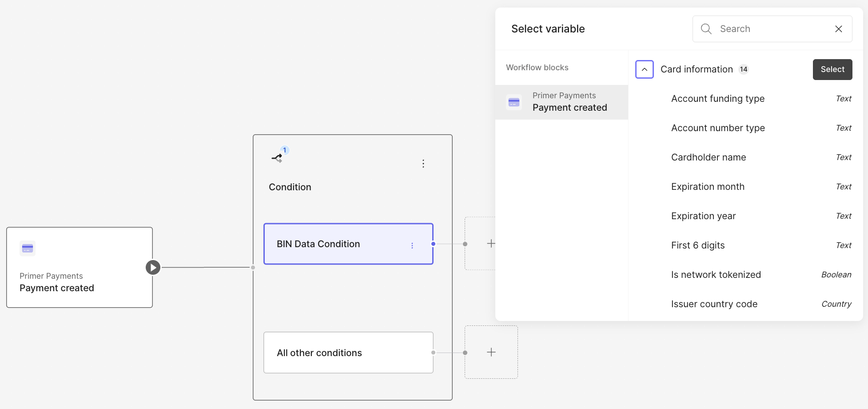This screenshot has height=409, width=868.
Task: Click the Select variable panel title
Action: point(548,29)
